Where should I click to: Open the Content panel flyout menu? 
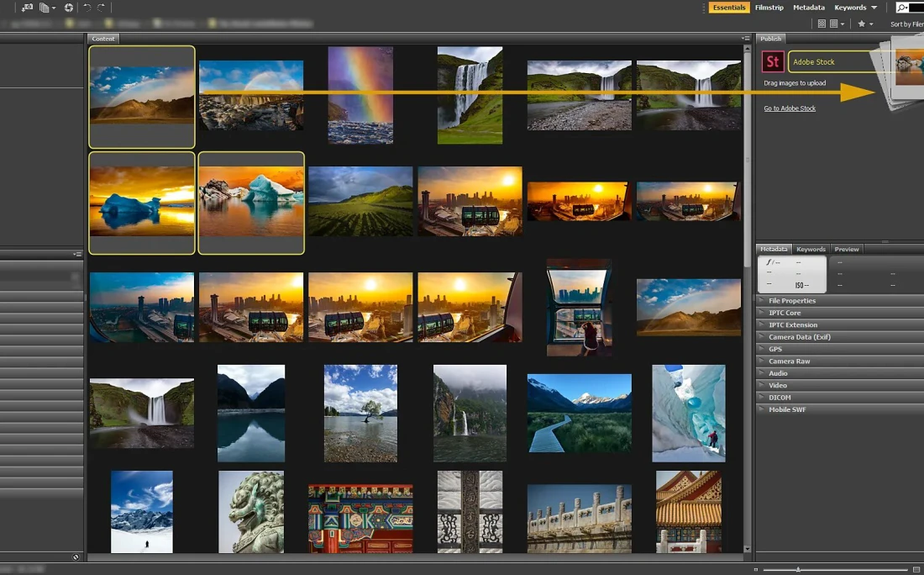tap(745, 39)
